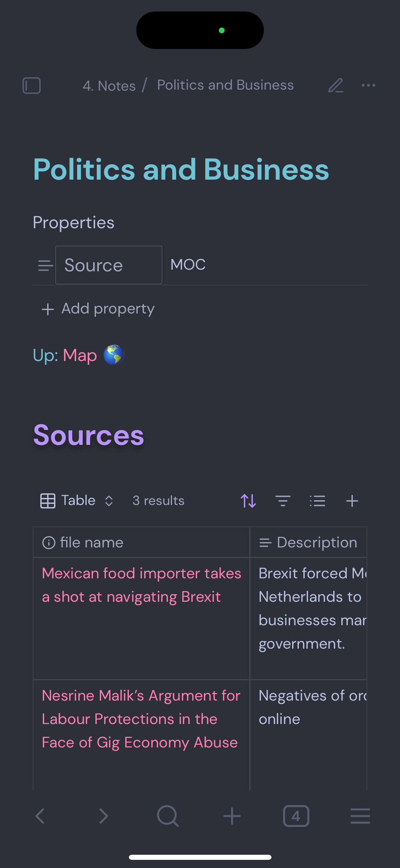Click Add property button

(98, 309)
